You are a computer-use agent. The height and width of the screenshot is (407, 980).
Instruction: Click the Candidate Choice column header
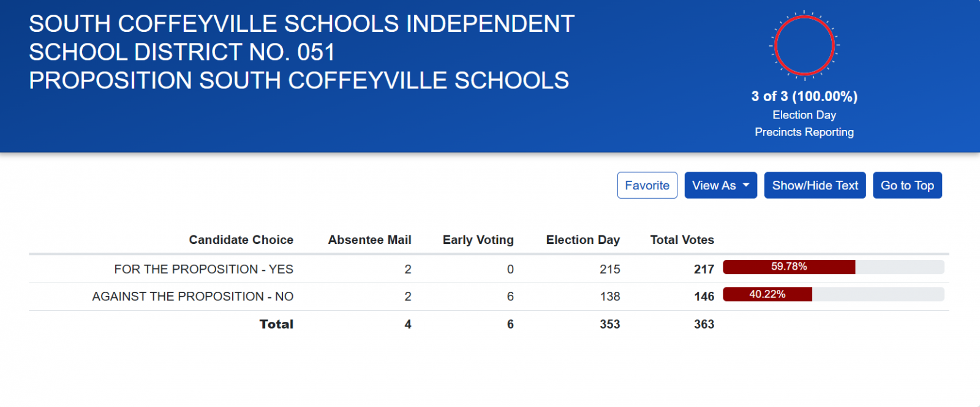click(241, 240)
